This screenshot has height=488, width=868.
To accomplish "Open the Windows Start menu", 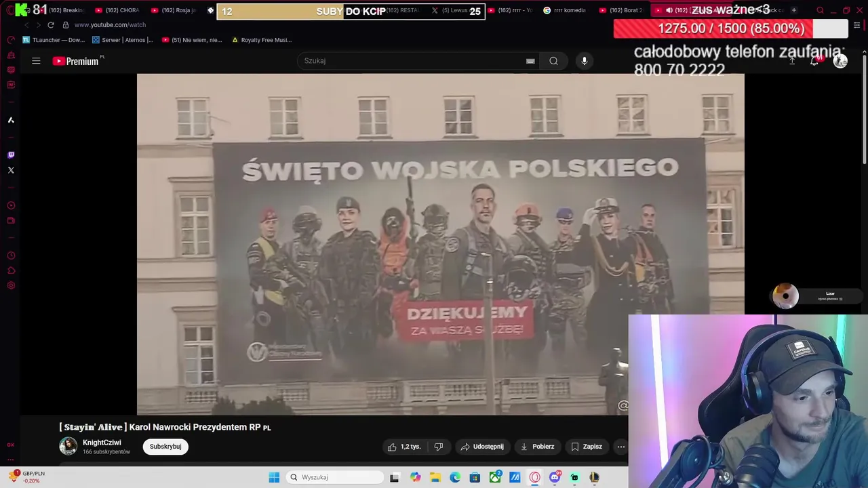I will click(x=274, y=477).
